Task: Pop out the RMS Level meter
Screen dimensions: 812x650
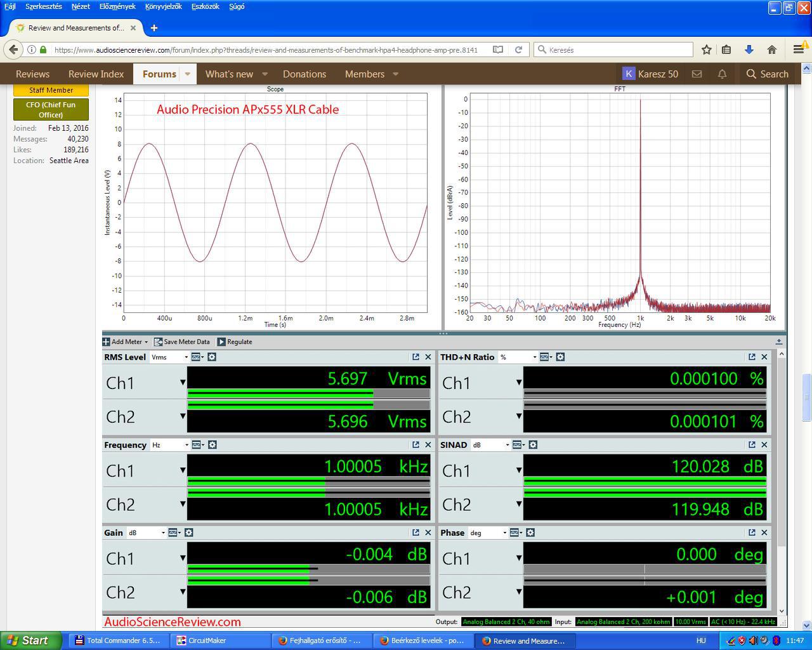Action: click(416, 357)
